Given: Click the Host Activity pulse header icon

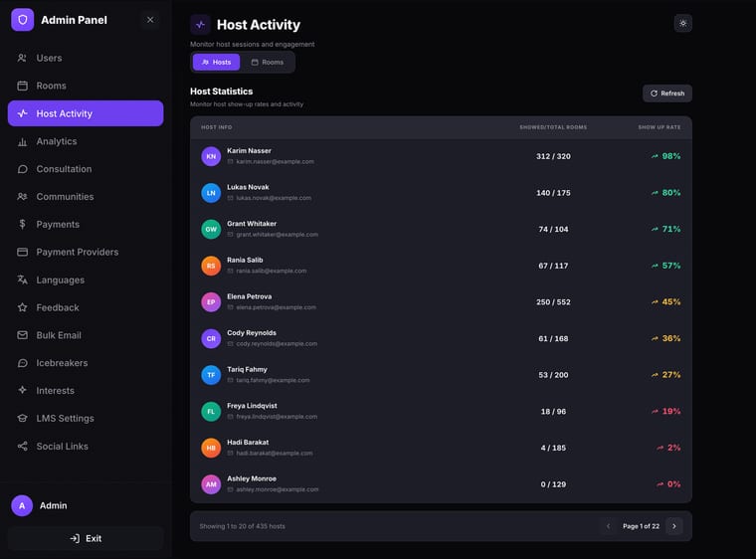Looking at the screenshot, I should pyautogui.click(x=200, y=25).
